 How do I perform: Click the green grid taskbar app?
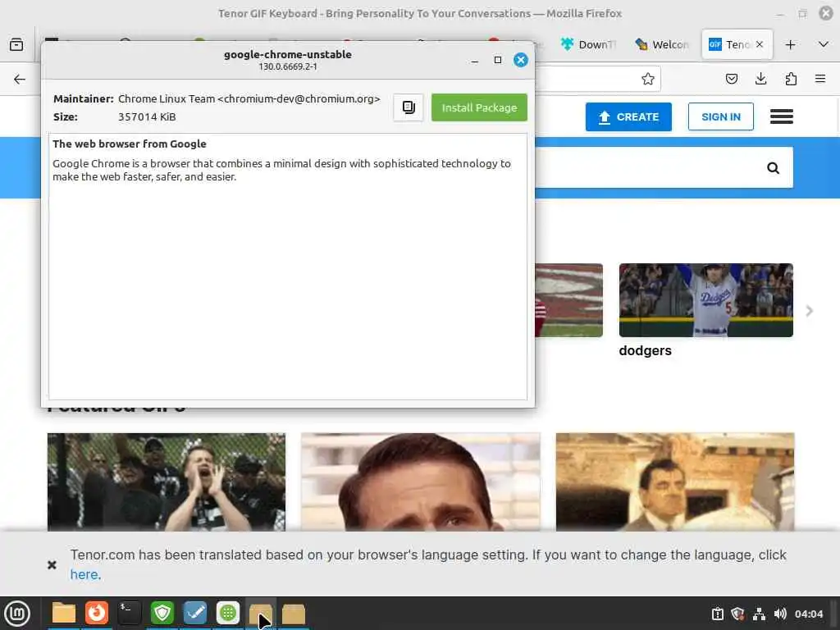click(228, 614)
